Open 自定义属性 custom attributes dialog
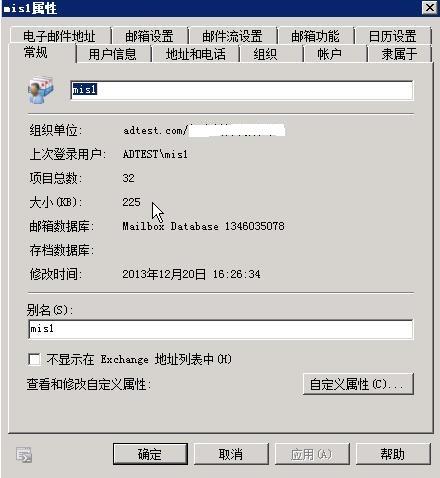440x478 pixels. (x=358, y=384)
